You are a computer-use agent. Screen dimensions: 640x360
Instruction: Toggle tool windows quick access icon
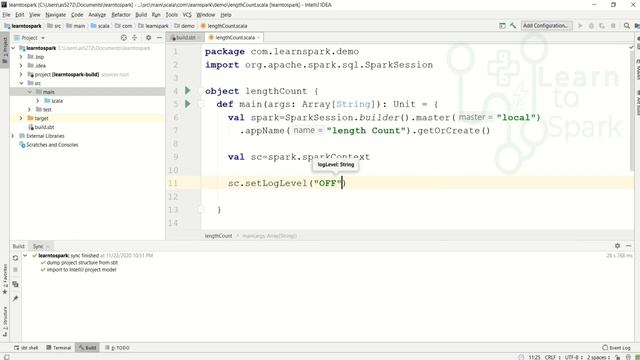click(7, 357)
